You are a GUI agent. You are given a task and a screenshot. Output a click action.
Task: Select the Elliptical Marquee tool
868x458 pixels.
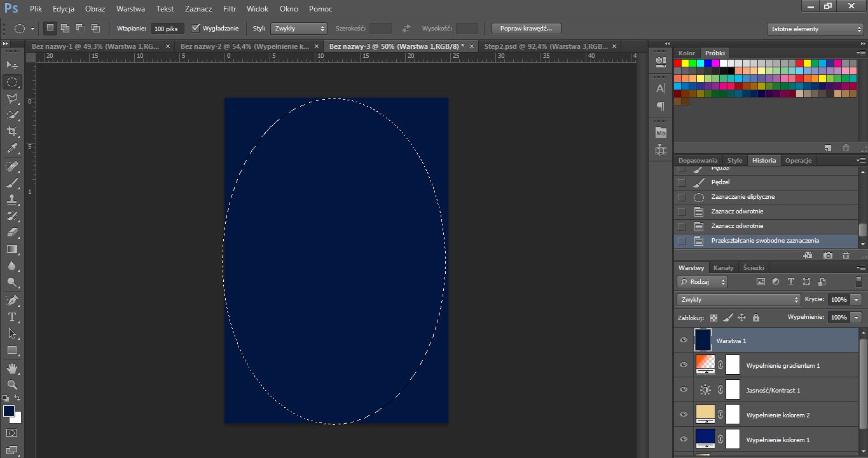(x=12, y=82)
